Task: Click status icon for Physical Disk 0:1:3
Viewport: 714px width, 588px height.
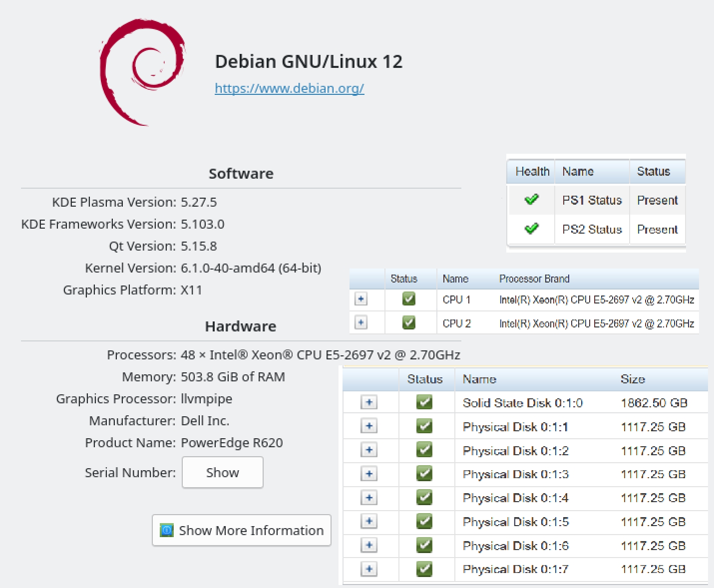Action: point(424,474)
